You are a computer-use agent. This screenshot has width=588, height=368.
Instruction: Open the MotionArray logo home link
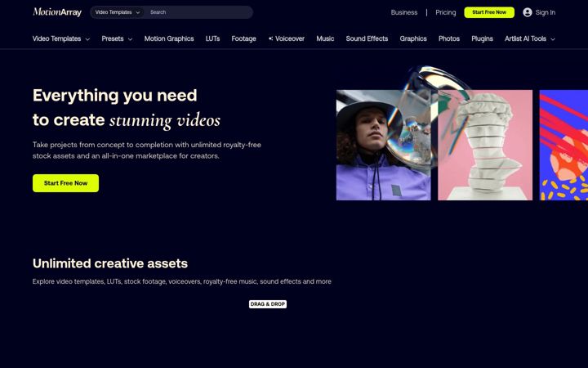(x=57, y=12)
